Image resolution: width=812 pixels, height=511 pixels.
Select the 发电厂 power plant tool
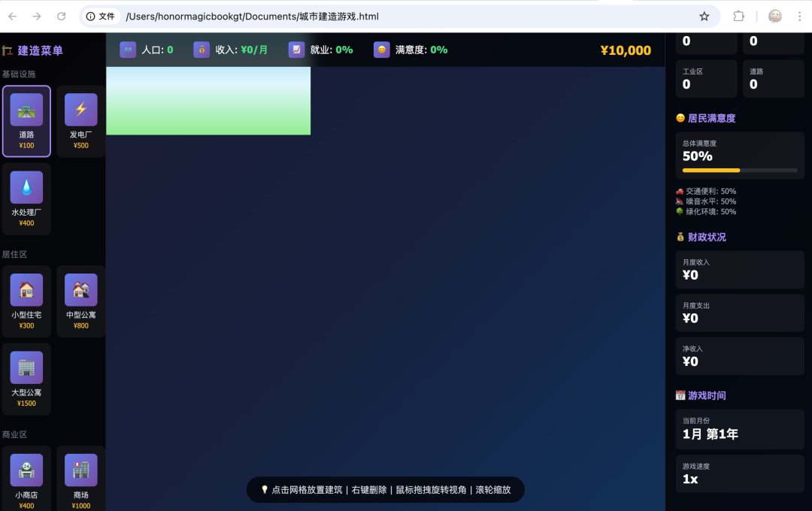click(80, 121)
